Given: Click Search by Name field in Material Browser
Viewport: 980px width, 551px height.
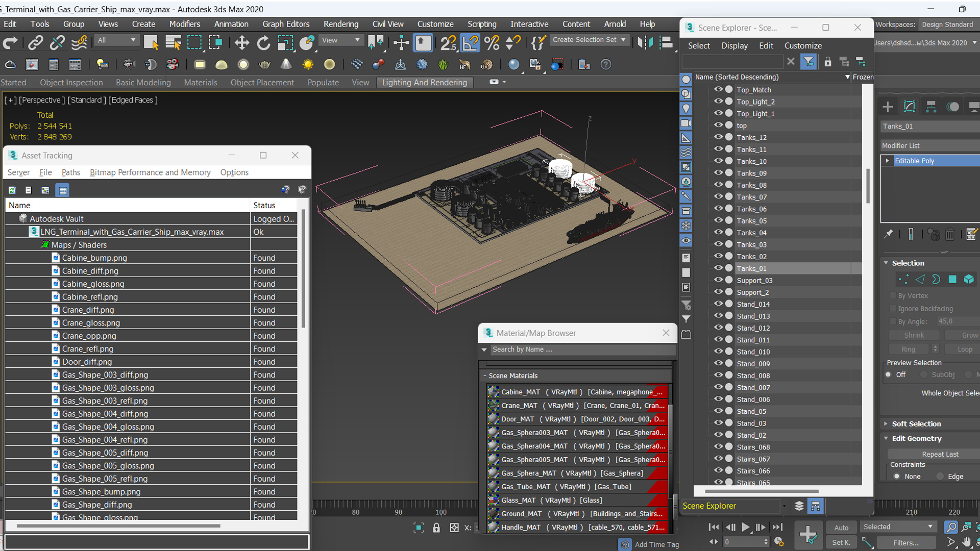Looking at the screenshot, I should 582,349.
